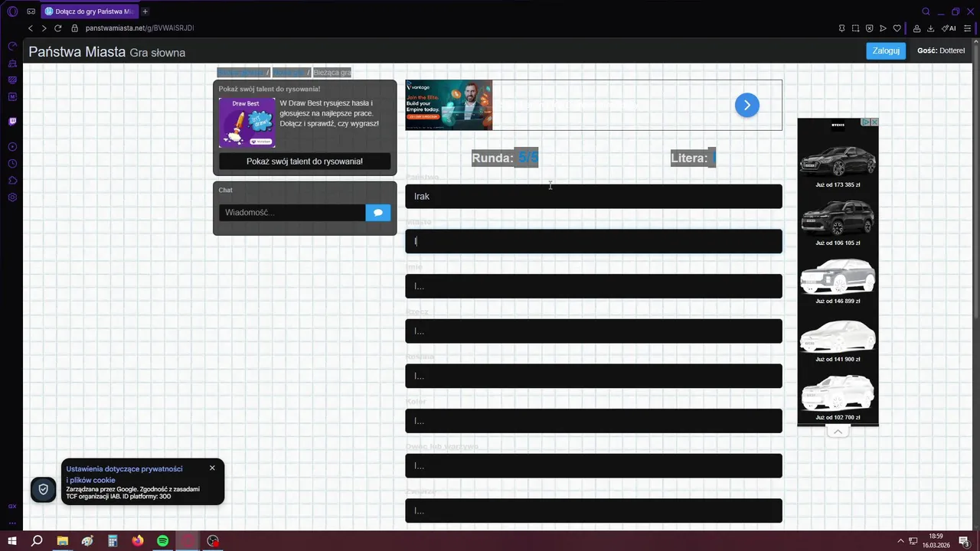Open Easy Setup settings sliders icon
This screenshot has width=980, height=551.
tap(967, 28)
